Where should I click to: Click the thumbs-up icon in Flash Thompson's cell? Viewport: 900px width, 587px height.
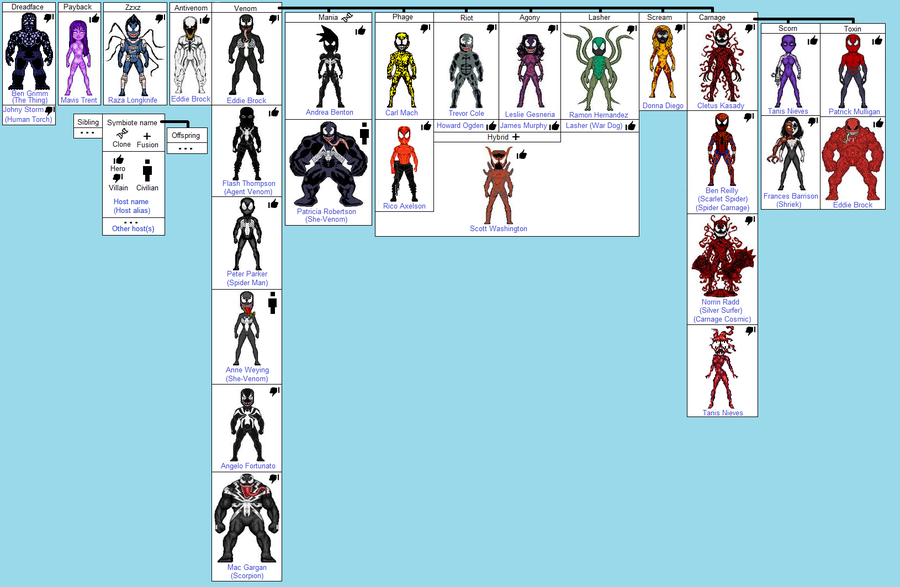pos(274,112)
